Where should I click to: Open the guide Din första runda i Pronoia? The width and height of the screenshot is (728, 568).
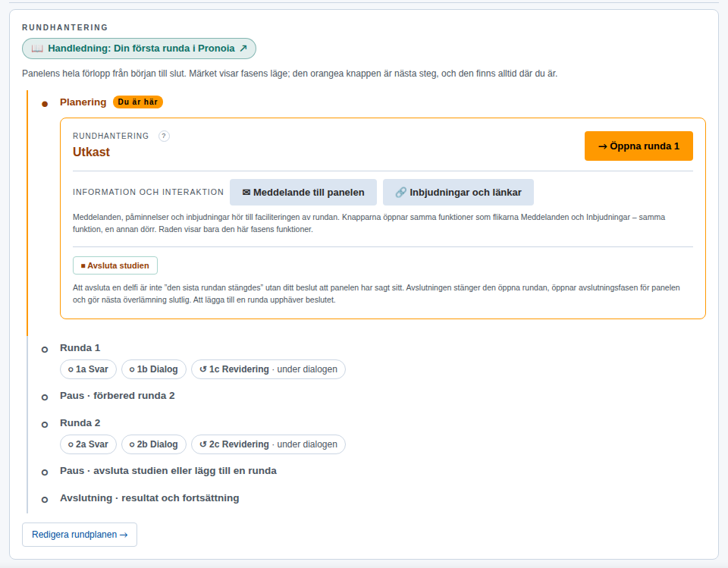[139, 49]
